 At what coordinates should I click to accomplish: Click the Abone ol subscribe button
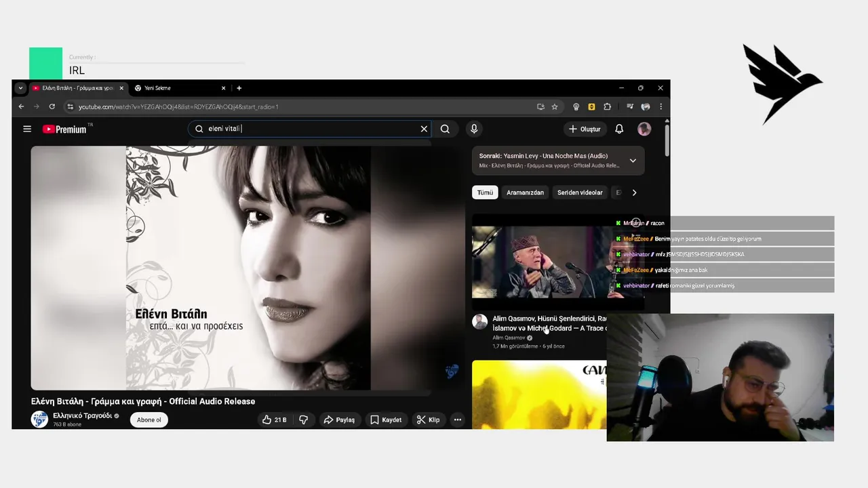point(149,420)
